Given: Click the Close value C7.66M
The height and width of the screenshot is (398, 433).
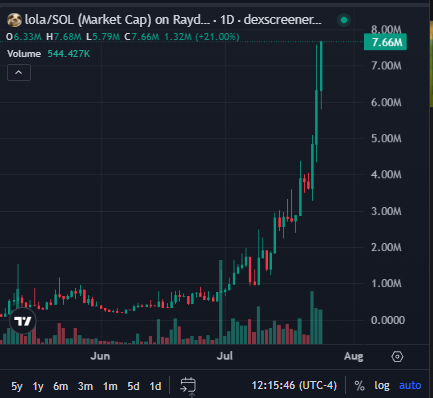Looking at the screenshot, I should [x=142, y=37].
